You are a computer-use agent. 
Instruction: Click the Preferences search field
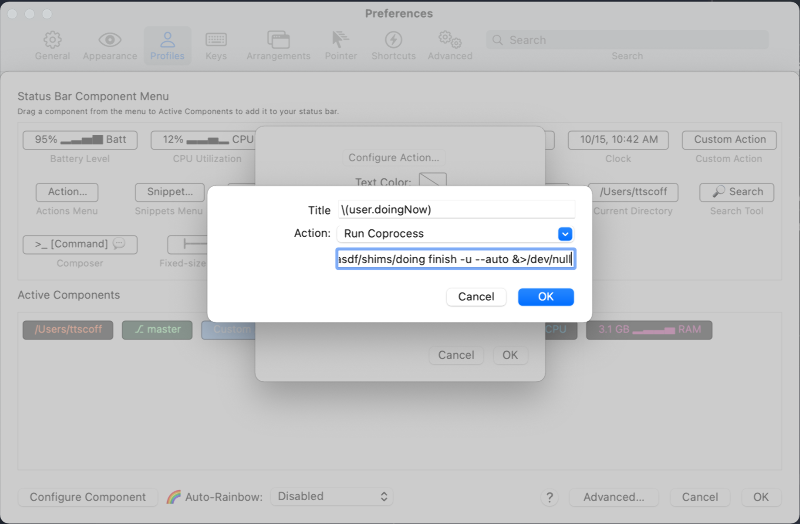pyautogui.click(x=627, y=40)
